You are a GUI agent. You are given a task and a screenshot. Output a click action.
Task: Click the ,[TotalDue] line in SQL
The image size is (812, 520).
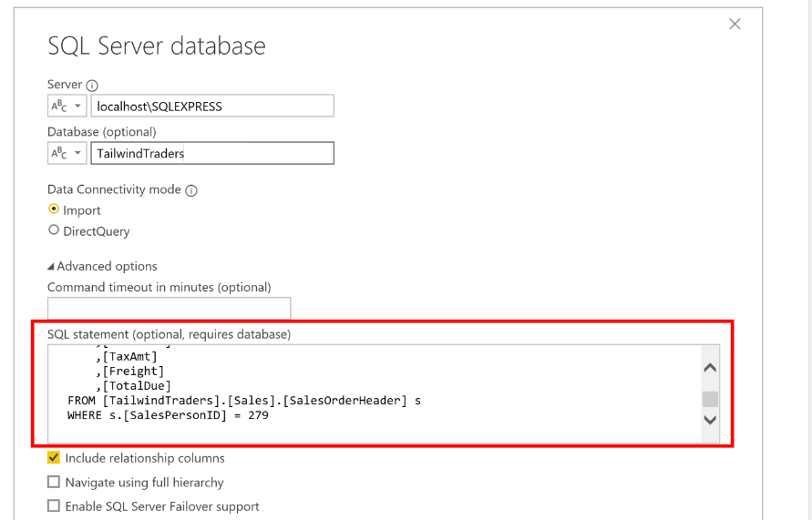pyautogui.click(x=133, y=386)
